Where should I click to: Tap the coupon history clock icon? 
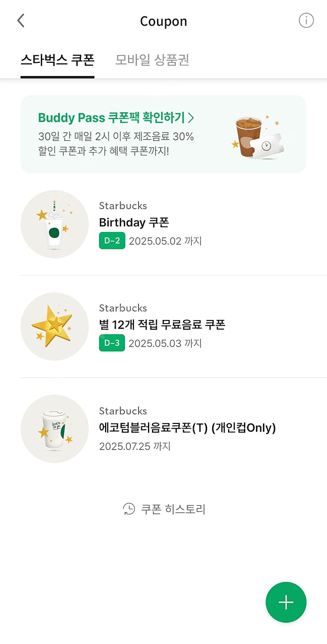pos(129,509)
